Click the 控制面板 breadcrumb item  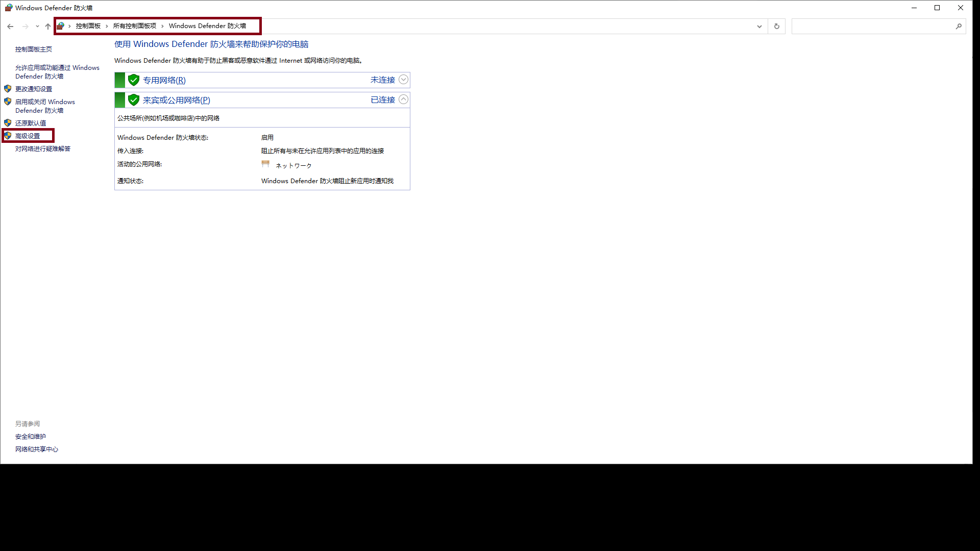click(88, 26)
